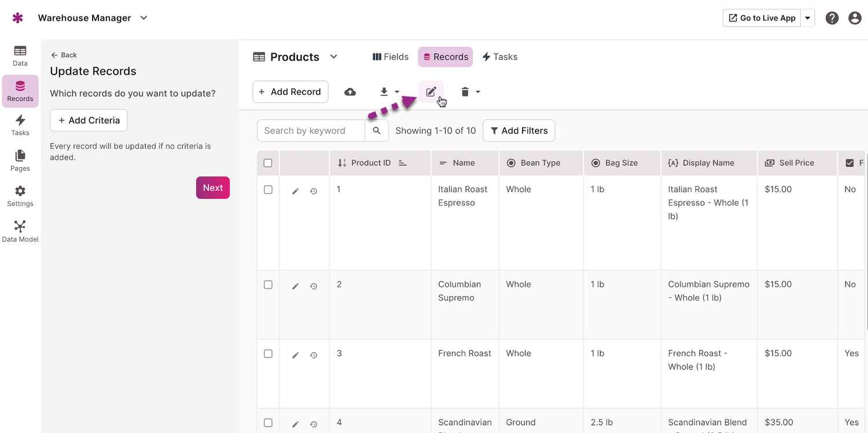Viewport: 868px width, 433px height.
Task: Click the Add Criteria button
Action: pyautogui.click(x=89, y=120)
